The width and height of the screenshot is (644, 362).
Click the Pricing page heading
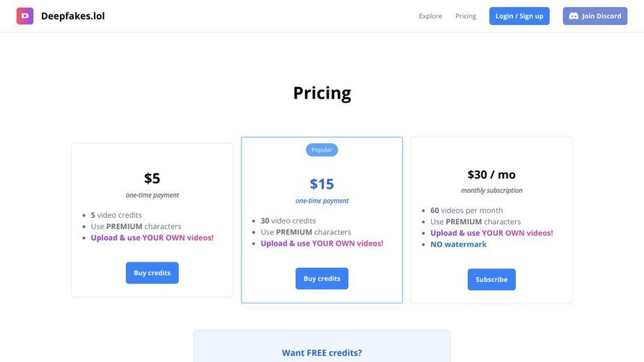pyautogui.click(x=322, y=93)
